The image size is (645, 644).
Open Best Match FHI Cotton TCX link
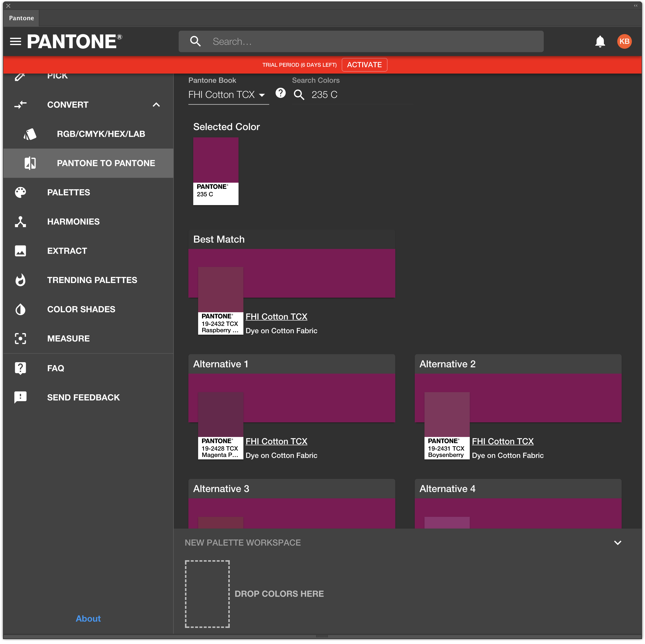tap(276, 317)
